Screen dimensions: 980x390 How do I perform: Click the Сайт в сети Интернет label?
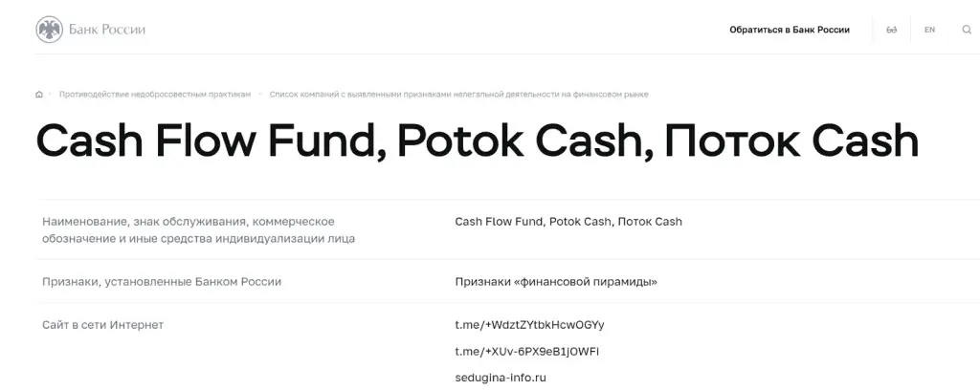pos(102,325)
